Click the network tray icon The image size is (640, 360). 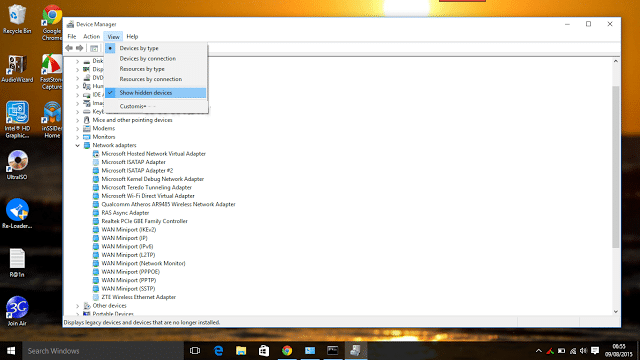click(573, 351)
